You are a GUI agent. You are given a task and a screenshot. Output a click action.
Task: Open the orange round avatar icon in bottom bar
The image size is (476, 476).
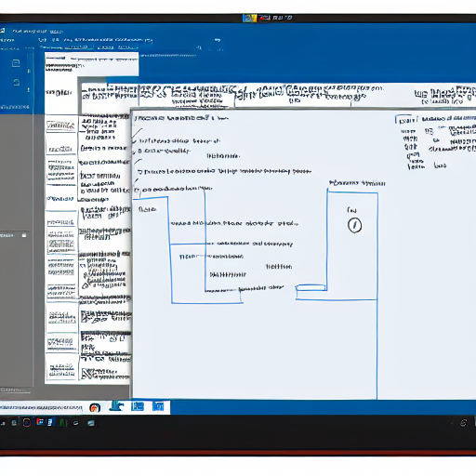click(95, 408)
